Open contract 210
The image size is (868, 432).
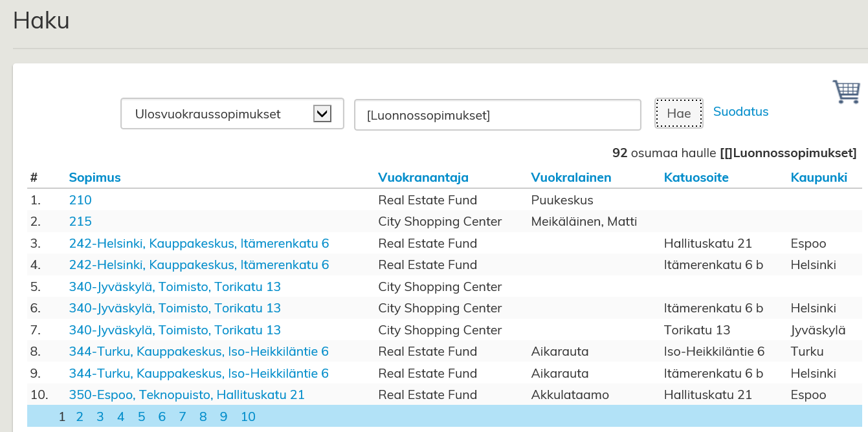(80, 200)
